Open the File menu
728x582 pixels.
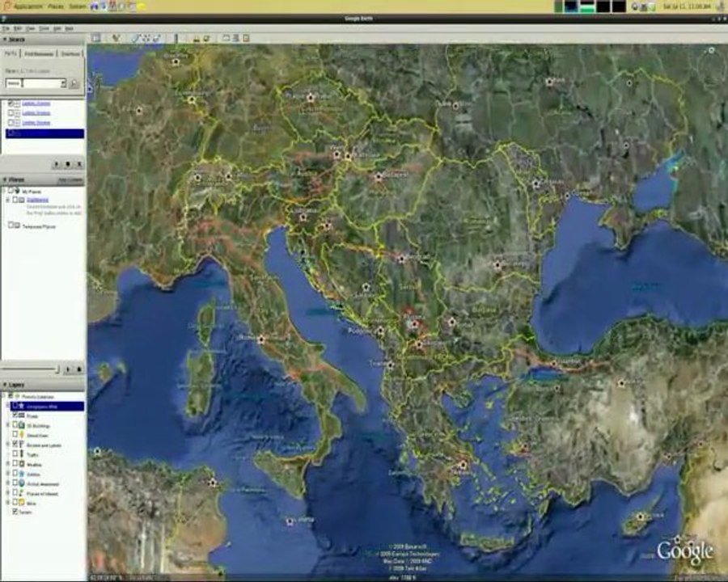(6, 29)
